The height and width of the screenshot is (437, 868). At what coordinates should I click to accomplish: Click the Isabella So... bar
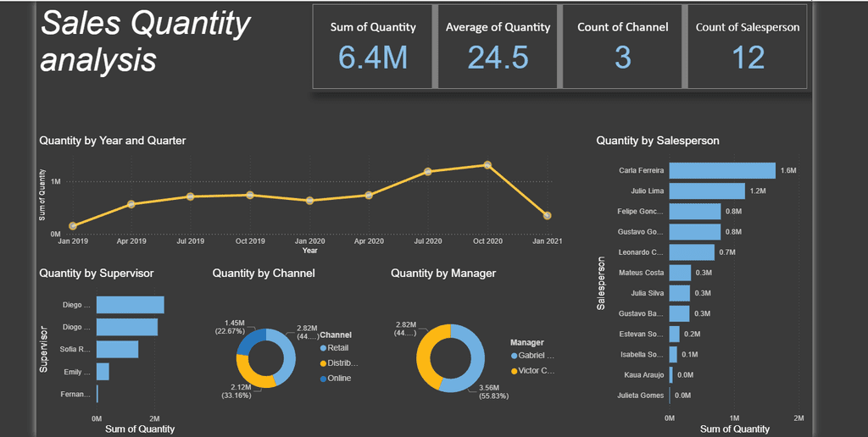pos(673,355)
